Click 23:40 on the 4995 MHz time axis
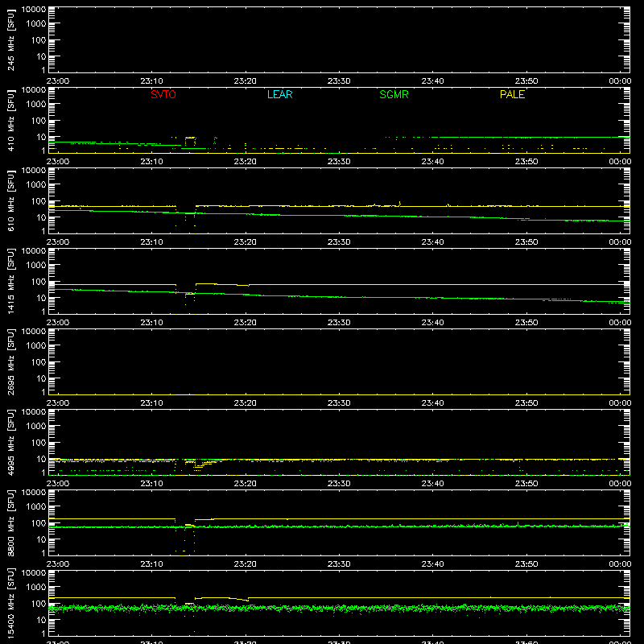 (x=432, y=484)
